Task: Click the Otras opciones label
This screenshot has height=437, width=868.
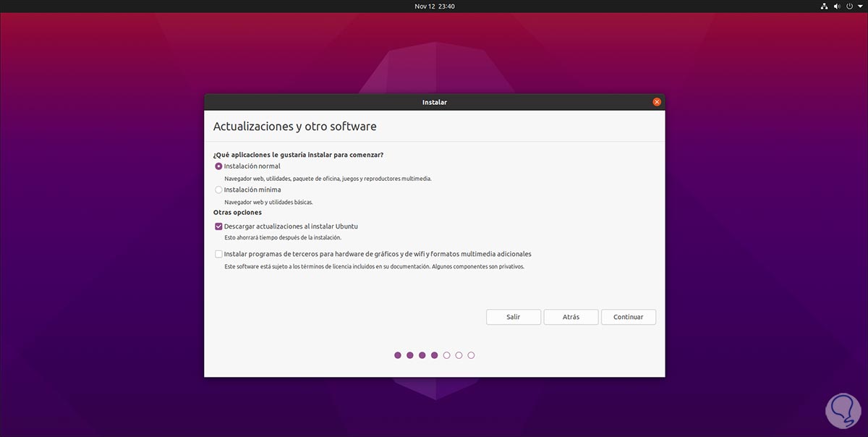Action: coord(237,213)
